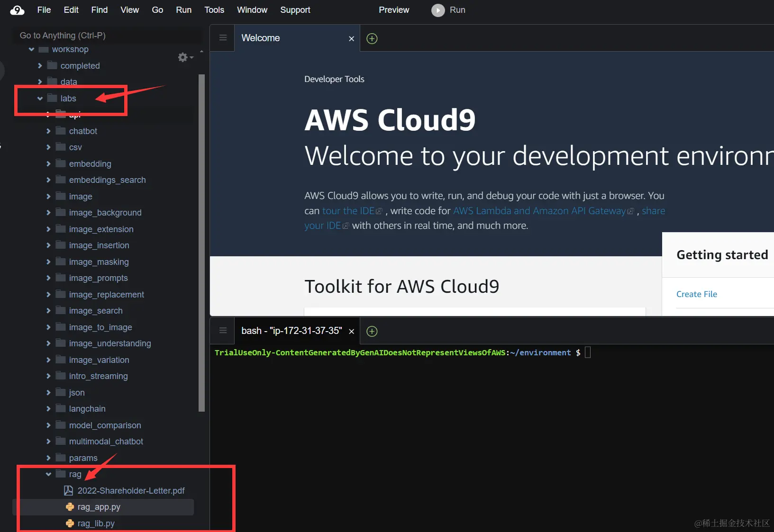Click the intro_streaming folder icon

[60, 376]
